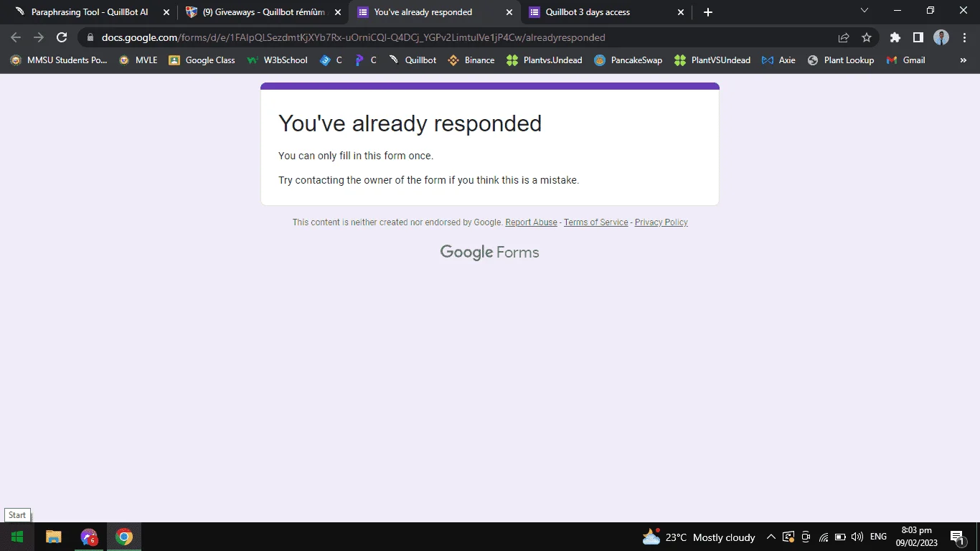Click the Report Abuse link
Image resolution: width=980 pixels, height=551 pixels.
531,222
